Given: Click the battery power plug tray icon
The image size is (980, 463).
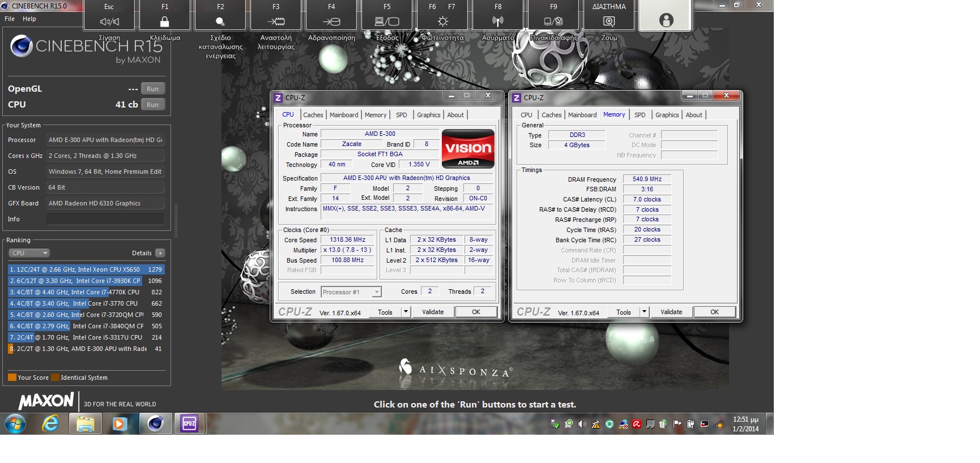Looking at the screenshot, I should (x=691, y=424).
